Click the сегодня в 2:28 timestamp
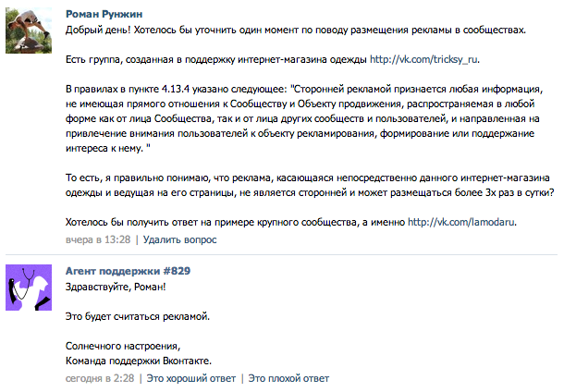The image size is (564, 392). pos(100,378)
